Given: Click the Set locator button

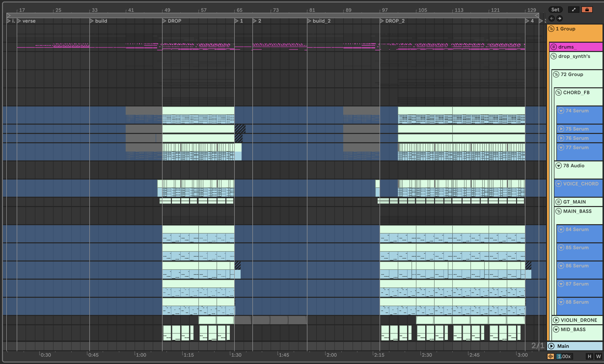Looking at the screenshot, I should click(x=555, y=10).
